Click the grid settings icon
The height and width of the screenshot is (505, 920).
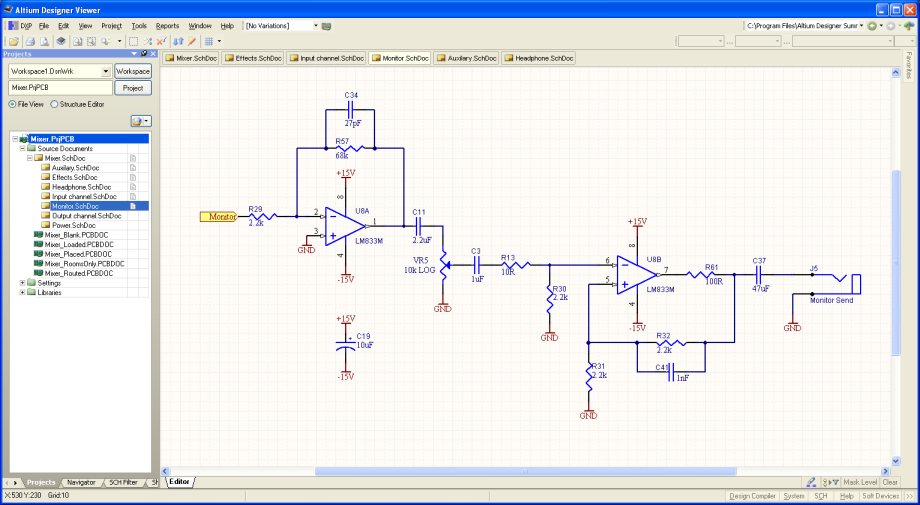(x=209, y=41)
